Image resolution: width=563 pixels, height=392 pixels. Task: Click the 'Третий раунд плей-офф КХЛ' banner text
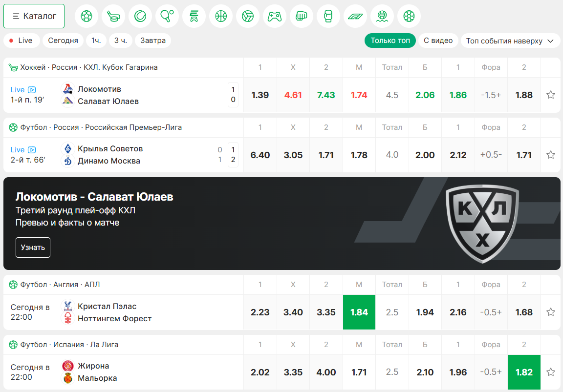tap(75, 210)
